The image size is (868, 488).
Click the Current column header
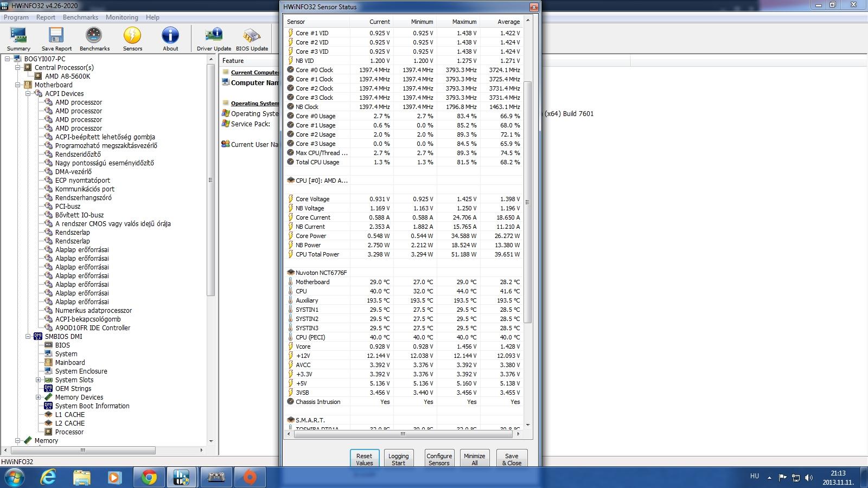(372, 22)
